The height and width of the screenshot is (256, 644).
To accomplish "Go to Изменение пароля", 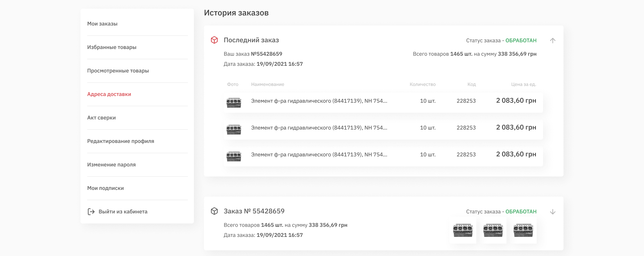I will click(111, 165).
